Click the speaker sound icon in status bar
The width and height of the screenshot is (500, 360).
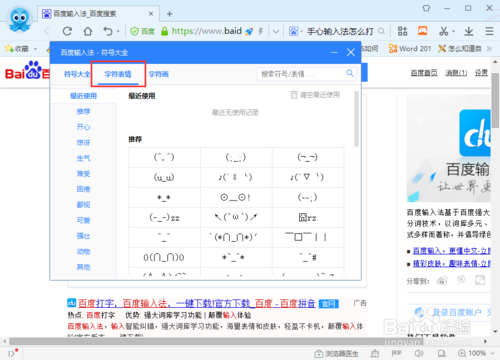tap(419, 353)
